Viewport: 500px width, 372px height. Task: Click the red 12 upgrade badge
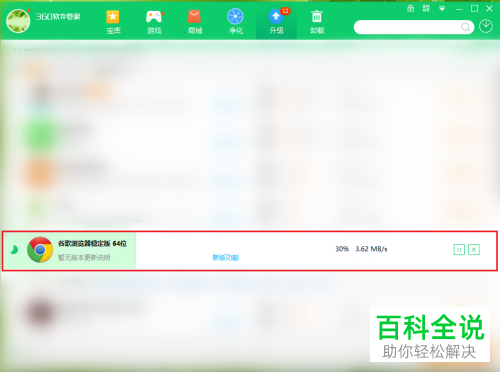click(285, 11)
